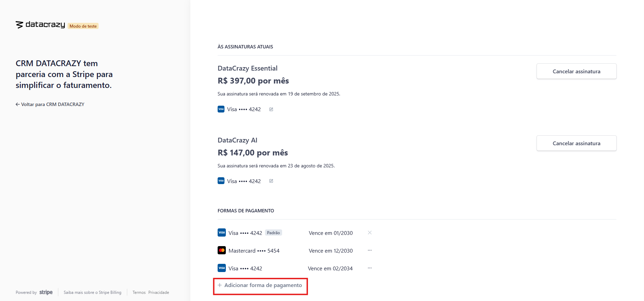
Task: Click the Modo de teste badge
Action: [83, 26]
